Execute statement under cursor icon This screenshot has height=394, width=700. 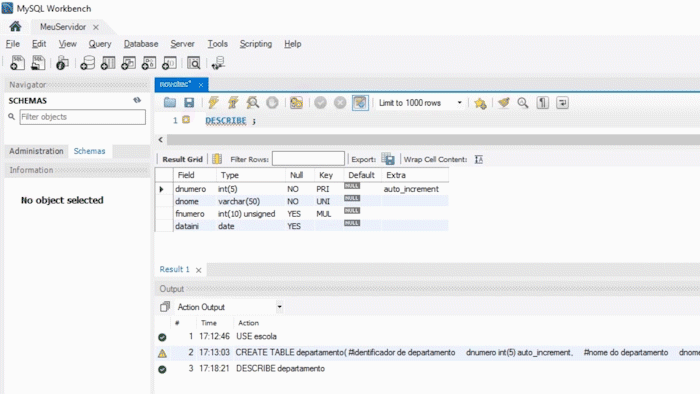pyautogui.click(x=233, y=103)
